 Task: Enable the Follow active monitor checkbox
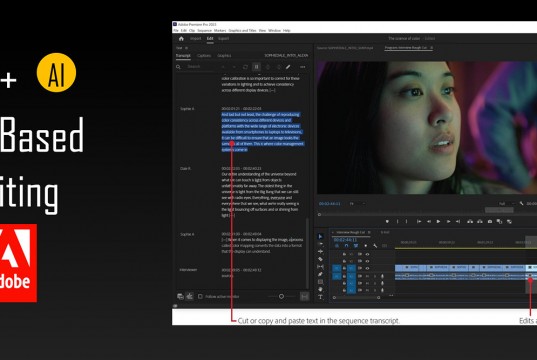[200, 296]
